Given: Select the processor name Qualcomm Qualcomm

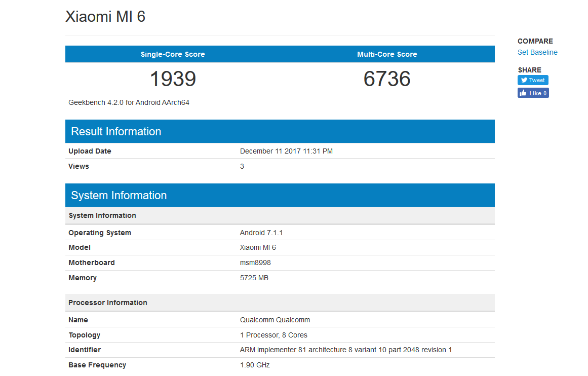Looking at the screenshot, I should pos(275,320).
